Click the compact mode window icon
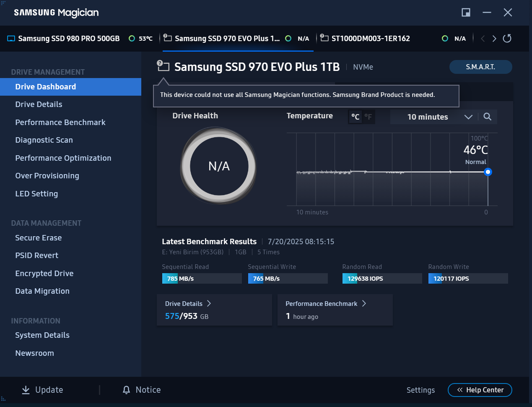The height and width of the screenshot is (407, 532). point(466,13)
